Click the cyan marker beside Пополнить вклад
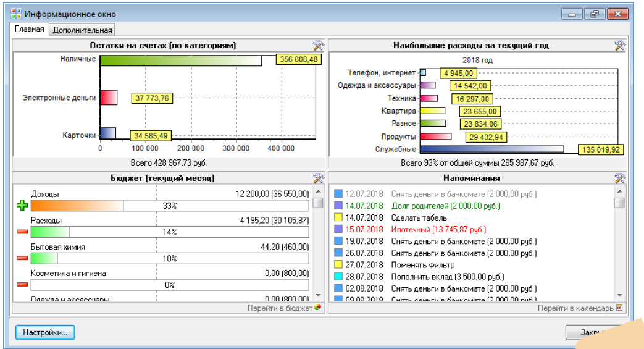Viewport: 644px width, 349px height. pyautogui.click(x=338, y=277)
